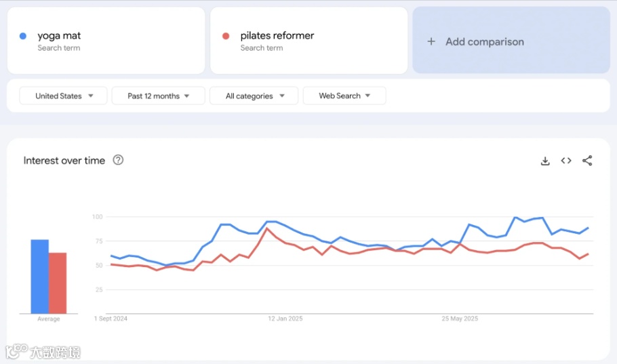Click the 1 Sept 2024 date label

click(111, 319)
